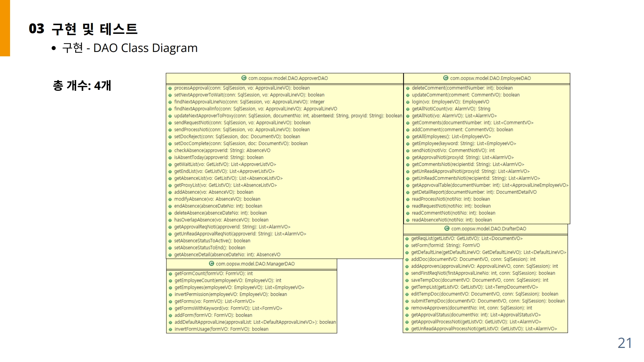
Task: Click the ManagerDAO class icon
Action: 211,264
